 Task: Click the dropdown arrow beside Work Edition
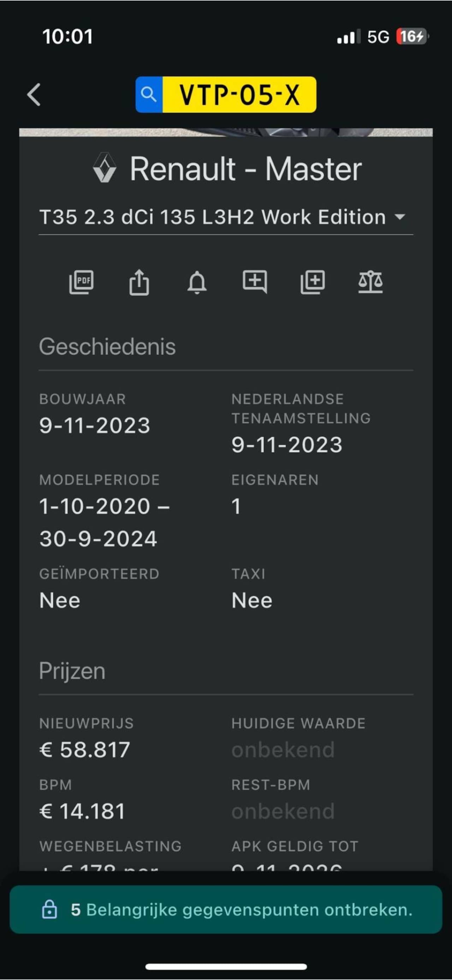click(x=399, y=217)
